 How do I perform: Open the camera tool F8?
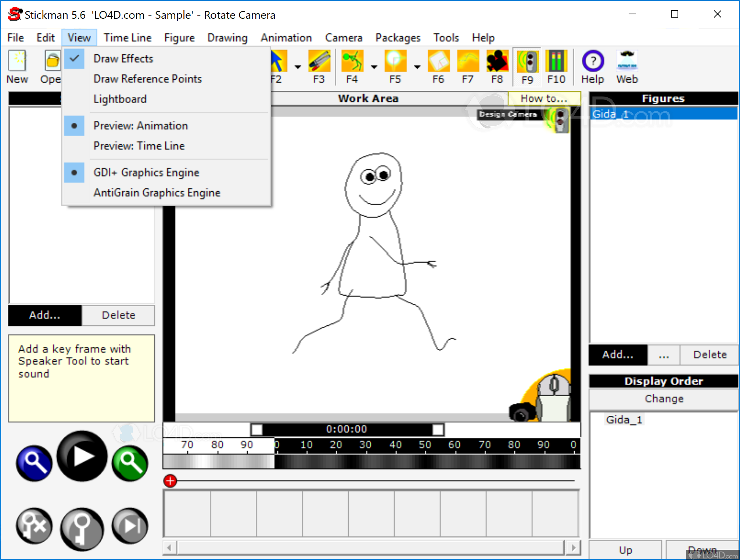[x=497, y=62]
